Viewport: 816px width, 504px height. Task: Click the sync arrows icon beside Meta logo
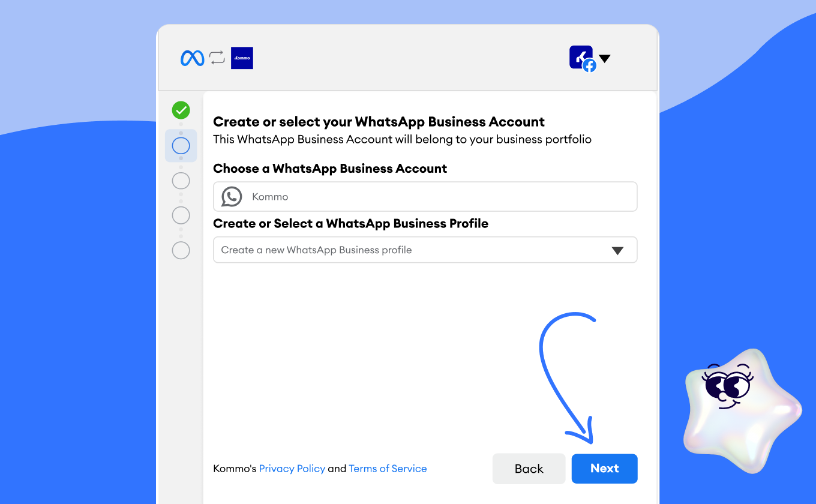[x=217, y=58]
